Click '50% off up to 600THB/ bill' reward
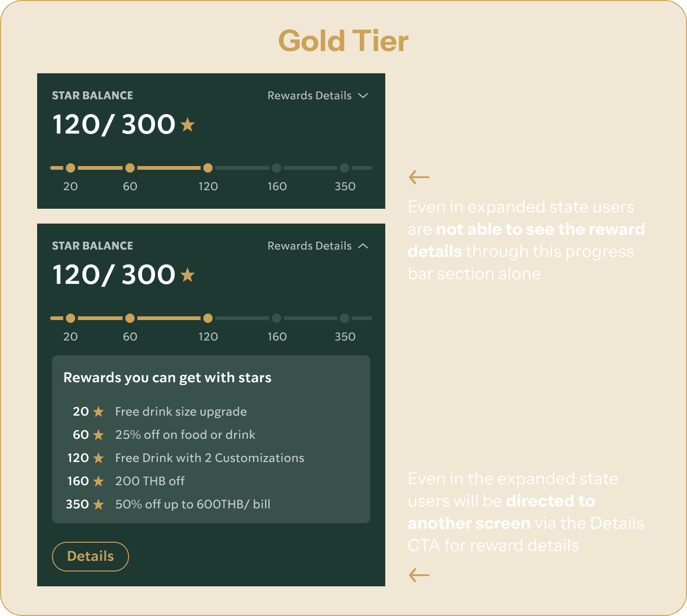Screen dimensions: 687x616 click(x=193, y=504)
